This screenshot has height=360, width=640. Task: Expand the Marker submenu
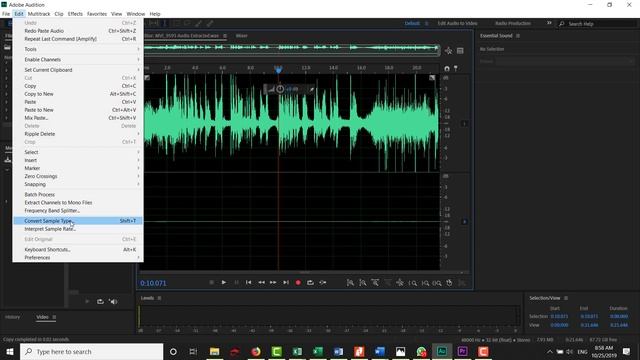pos(78,168)
